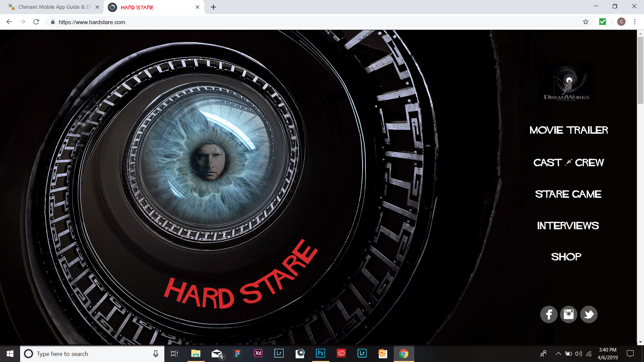Go to CAST & CREW section
The width and height of the screenshot is (644, 362).
point(569,163)
